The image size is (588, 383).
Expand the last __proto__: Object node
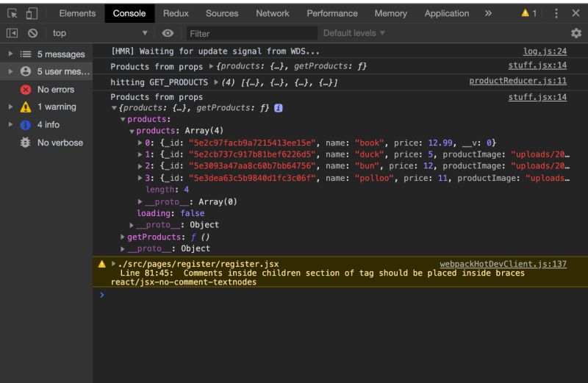(x=123, y=248)
